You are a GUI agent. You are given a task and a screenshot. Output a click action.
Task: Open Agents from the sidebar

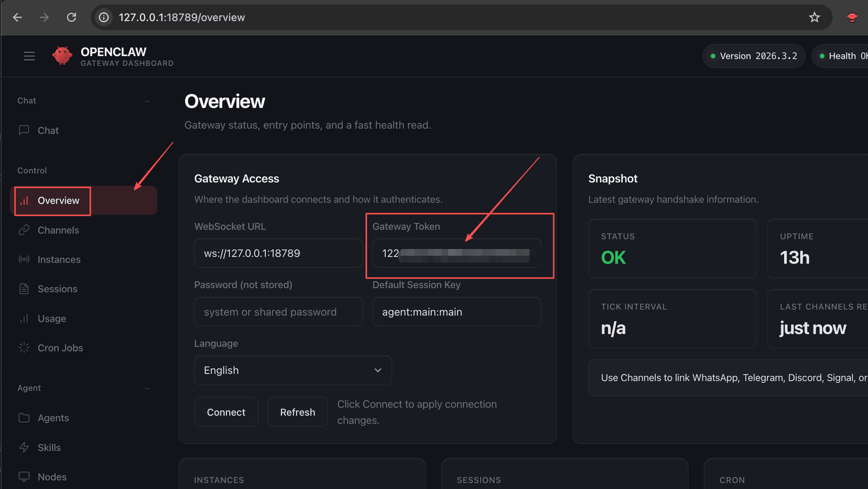coord(53,418)
